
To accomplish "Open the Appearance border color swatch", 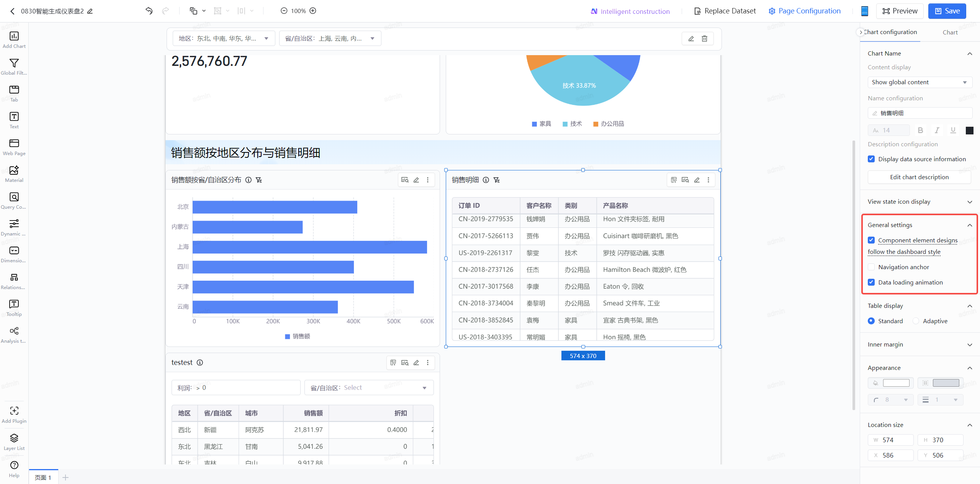I will (946, 383).
